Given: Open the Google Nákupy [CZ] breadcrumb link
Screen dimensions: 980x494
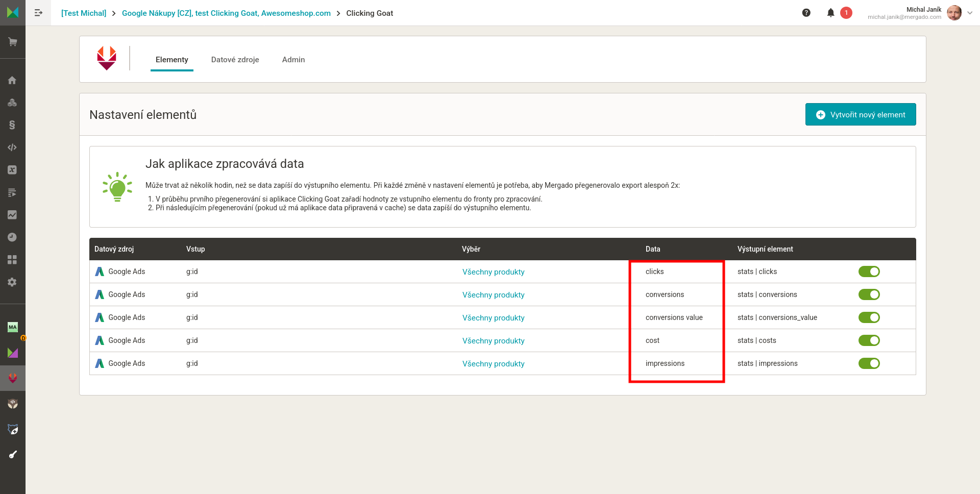Looking at the screenshot, I should point(226,13).
